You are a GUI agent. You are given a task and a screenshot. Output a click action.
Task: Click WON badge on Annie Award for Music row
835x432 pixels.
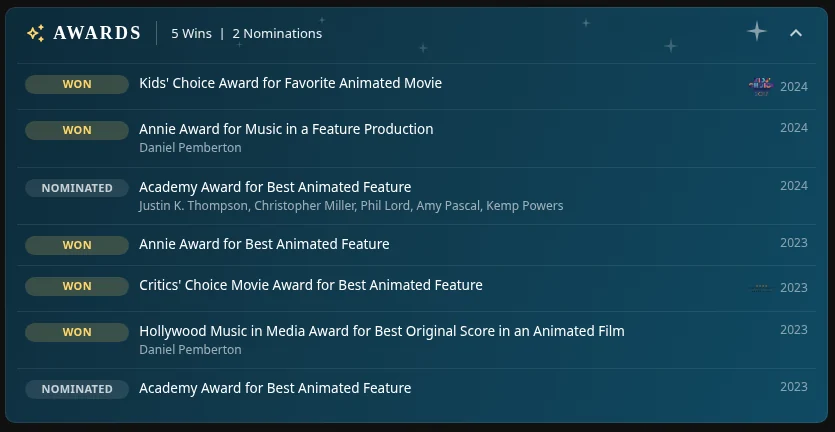point(77,130)
